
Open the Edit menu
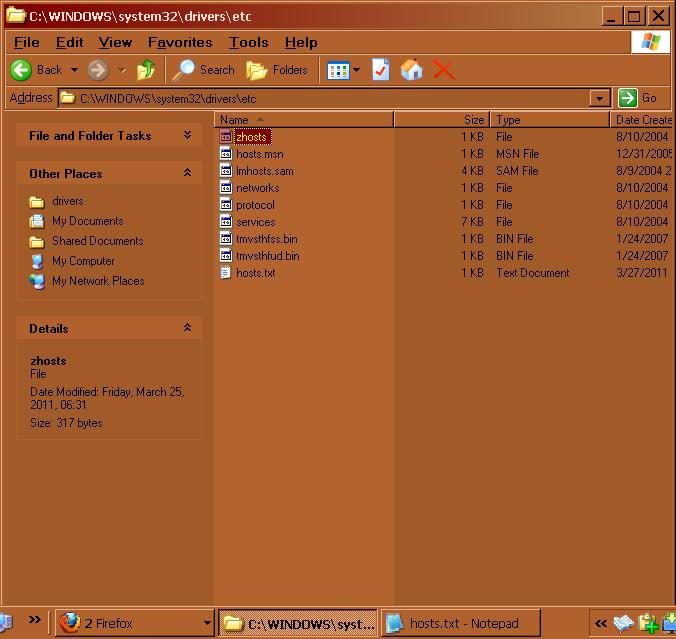[69, 42]
